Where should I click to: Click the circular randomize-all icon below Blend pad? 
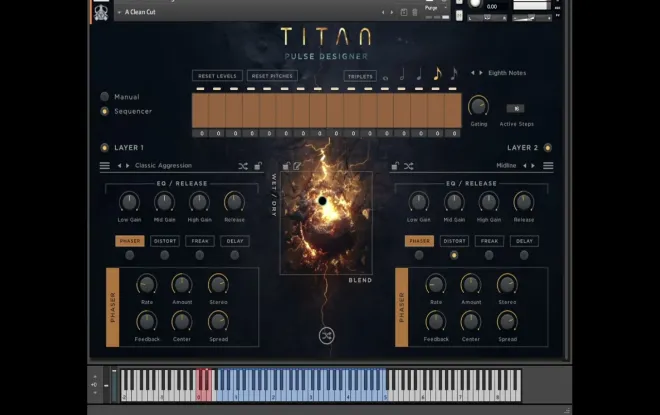click(x=327, y=335)
